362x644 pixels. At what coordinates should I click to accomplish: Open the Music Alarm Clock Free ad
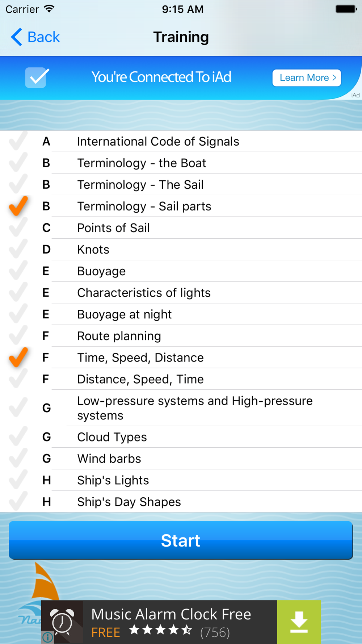pos(171,622)
